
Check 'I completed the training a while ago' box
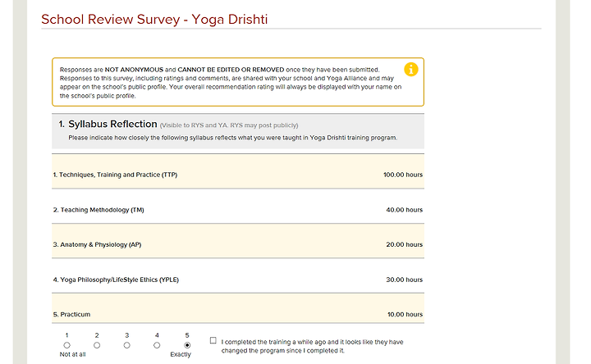tap(213, 340)
